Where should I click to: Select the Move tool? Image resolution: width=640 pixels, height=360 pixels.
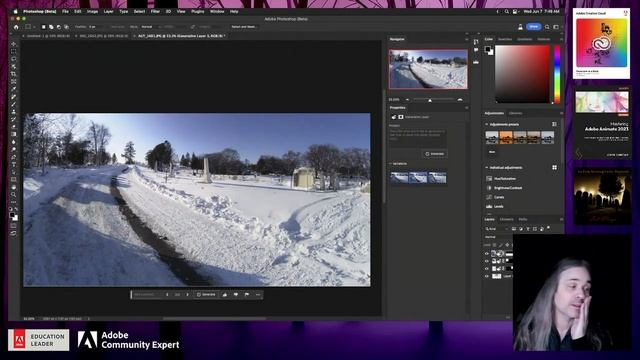click(13, 44)
